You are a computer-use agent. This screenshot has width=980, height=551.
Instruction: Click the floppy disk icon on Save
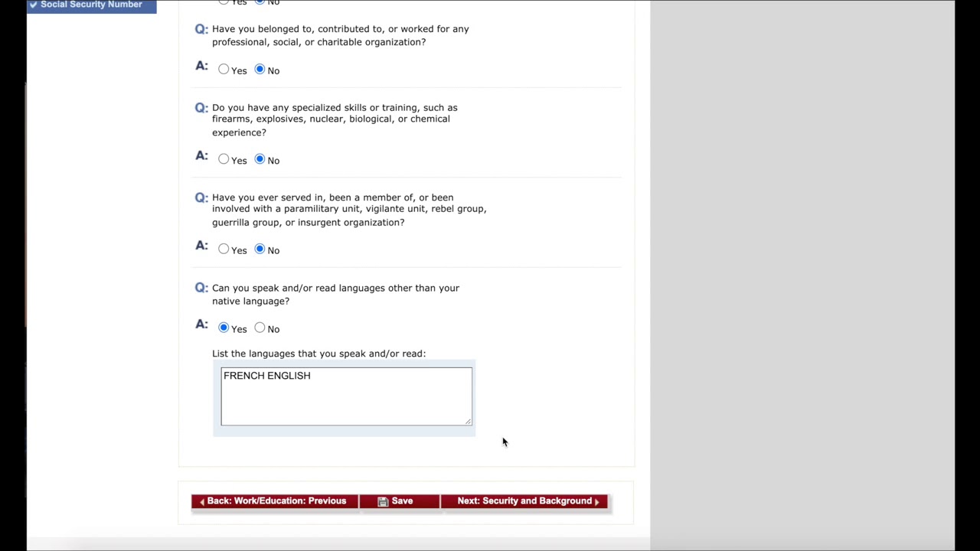click(383, 501)
